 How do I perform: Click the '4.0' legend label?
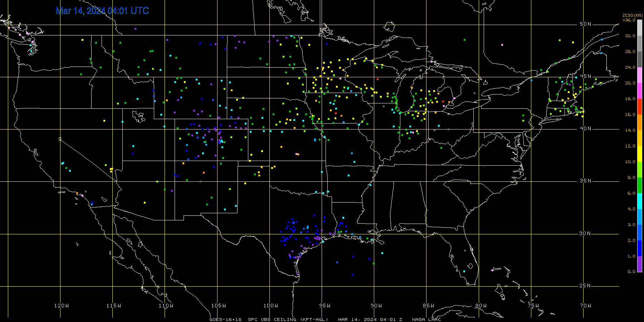click(631, 209)
